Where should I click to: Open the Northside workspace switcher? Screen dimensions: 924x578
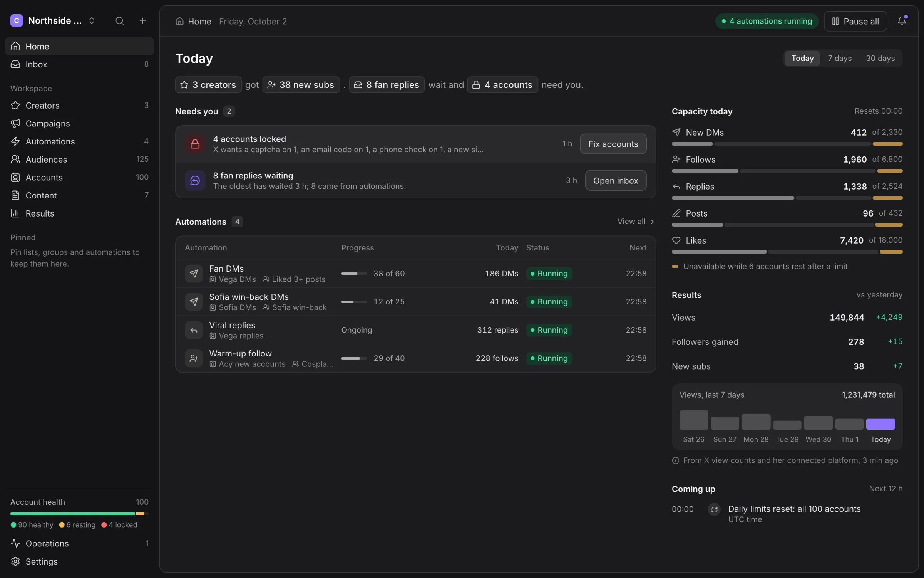click(53, 20)
